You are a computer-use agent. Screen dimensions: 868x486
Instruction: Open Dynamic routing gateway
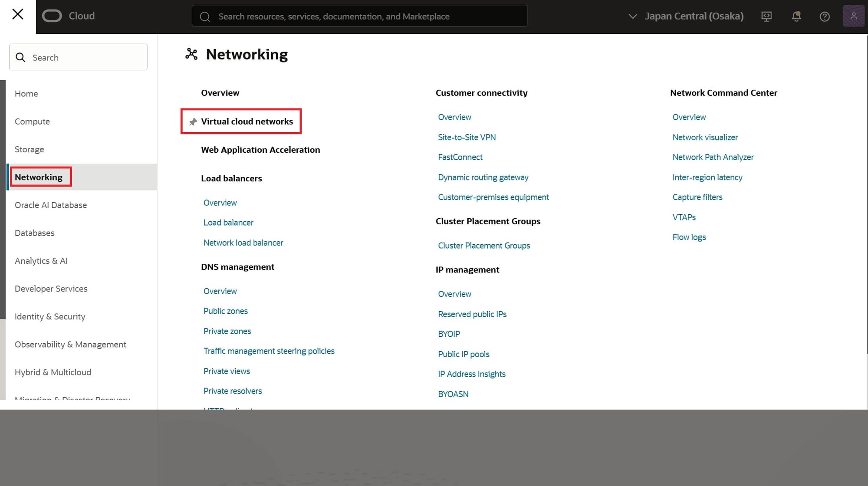coord(483,177)
